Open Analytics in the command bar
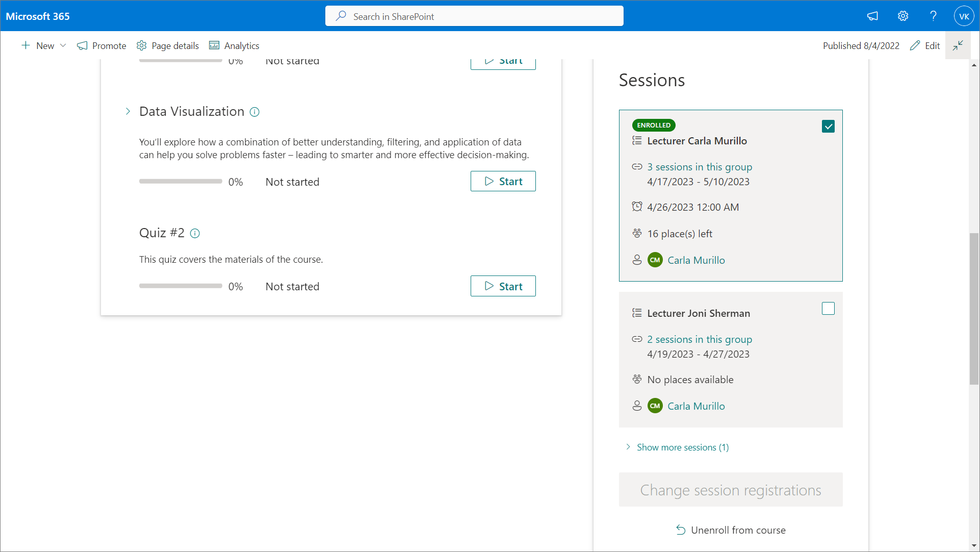The height and width of the screenshot is (552, 980). (234, 45)
